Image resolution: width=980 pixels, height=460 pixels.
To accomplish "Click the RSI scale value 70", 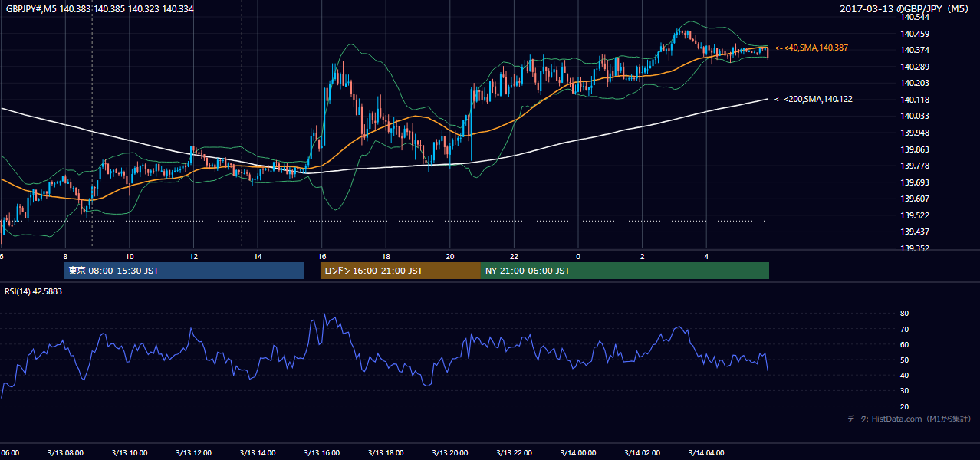I will point(904,330).
